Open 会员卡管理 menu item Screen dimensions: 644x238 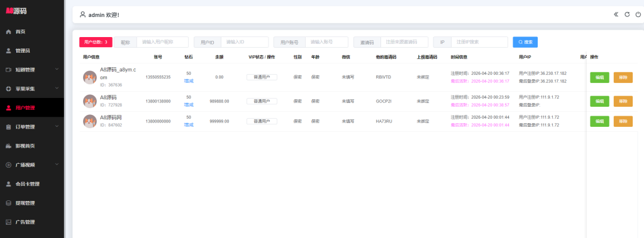[32, 184]
